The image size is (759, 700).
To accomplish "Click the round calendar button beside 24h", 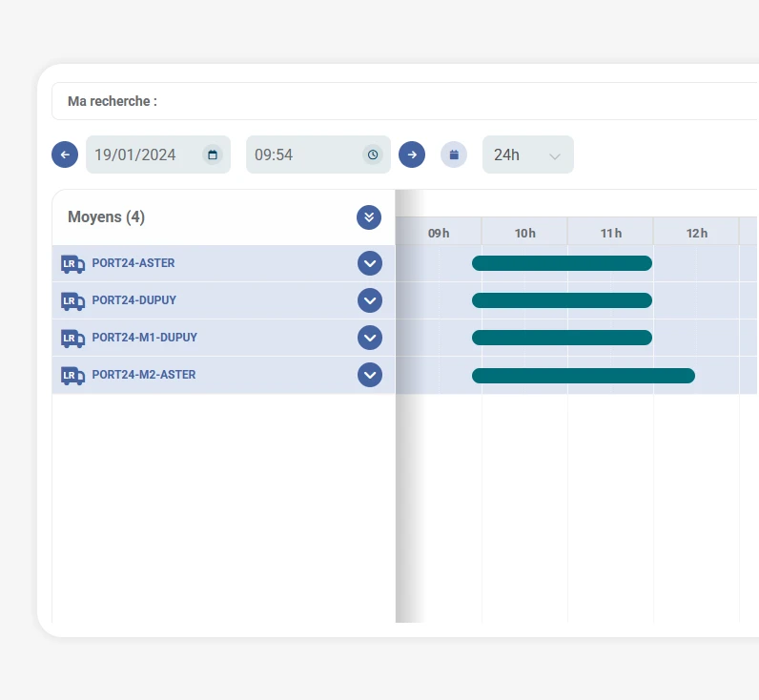I will pyautogui.click(x=454, y=154).
